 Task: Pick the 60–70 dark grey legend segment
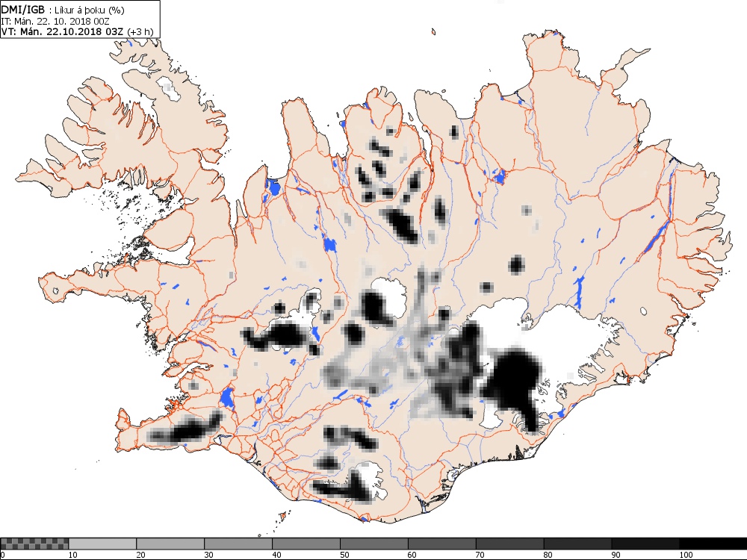442,544
